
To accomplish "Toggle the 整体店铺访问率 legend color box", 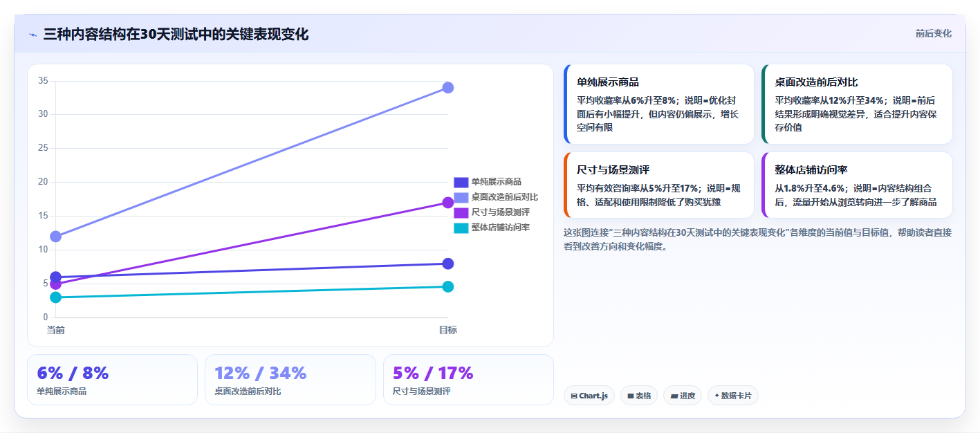I will (x=461, y=228).
